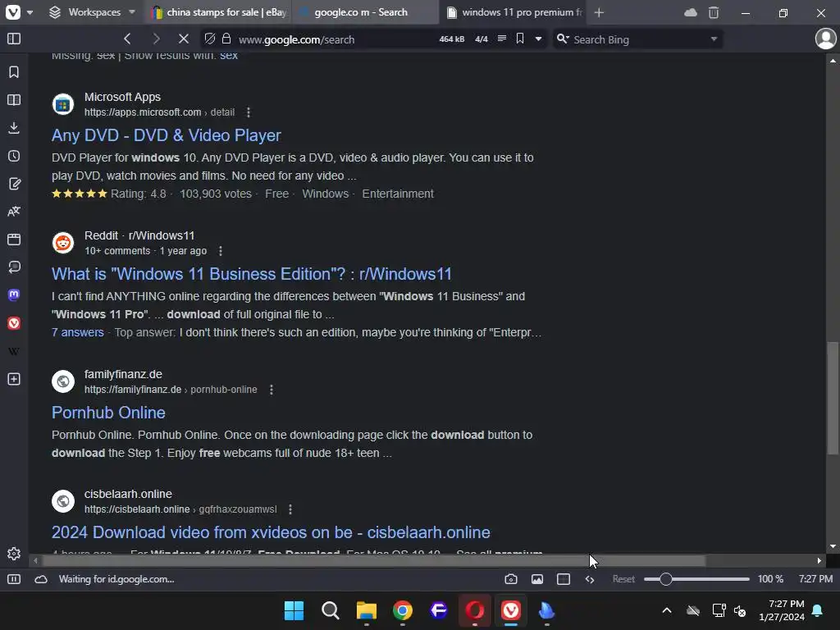
Task: Go back to previous page
Action: [x=127, y=39]
